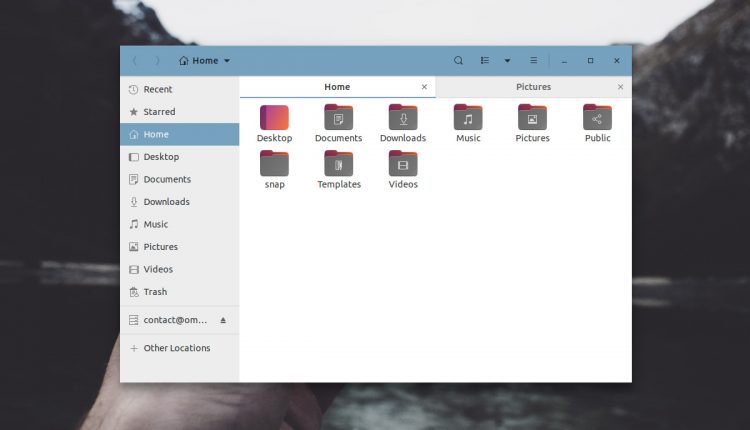This screenshot has height=430, width=750.
Task: Select Home in the sidebar
Action: (180, 134)
